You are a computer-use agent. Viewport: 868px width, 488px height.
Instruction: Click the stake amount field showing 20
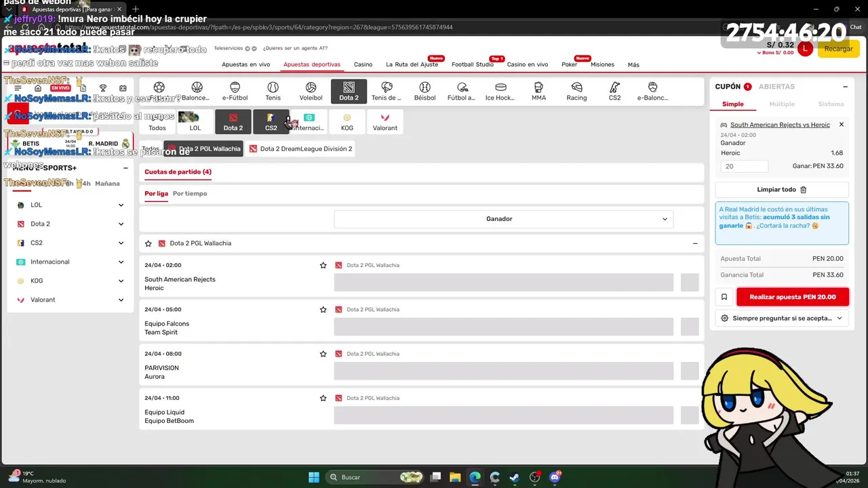(745, 166)
